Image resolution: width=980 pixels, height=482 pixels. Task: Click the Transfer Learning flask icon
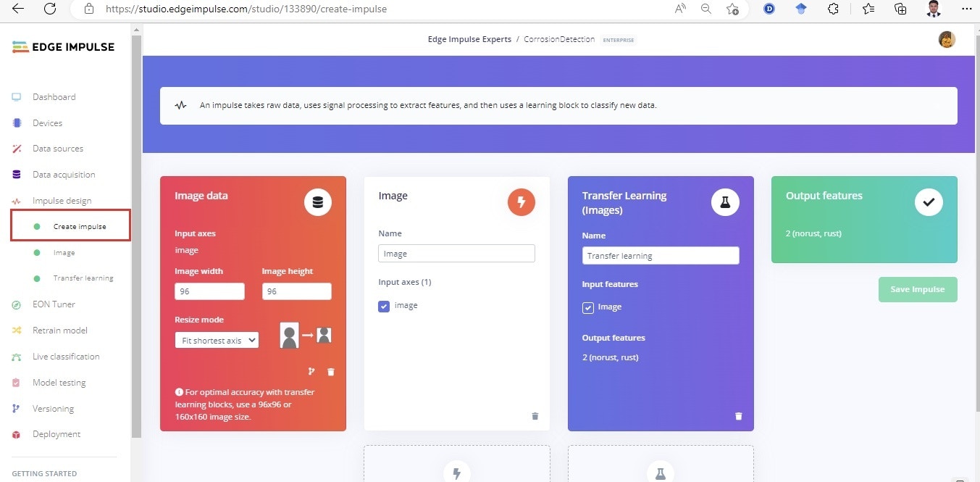coord(725,202)
